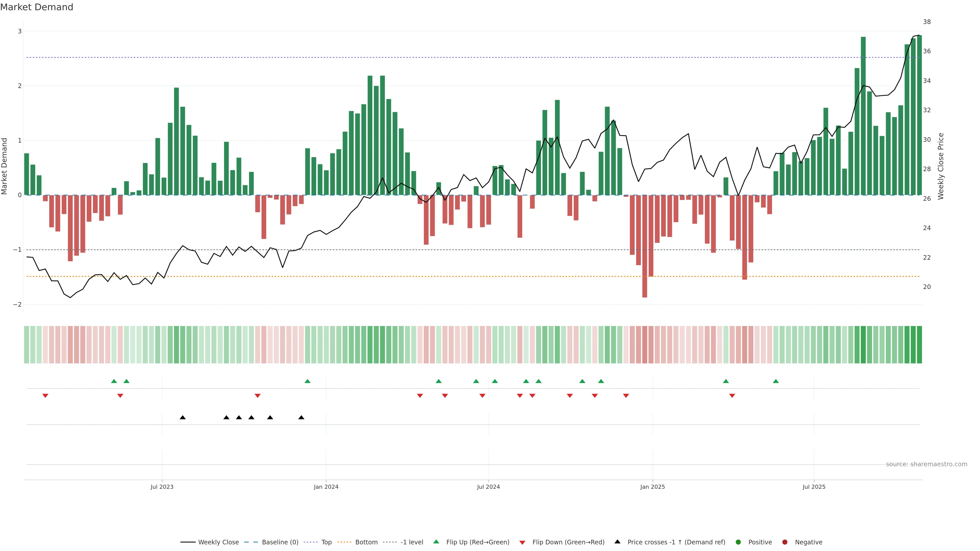Click the green Flip Up legend triangle
The image size is (980, 551).
coord(436,542)
